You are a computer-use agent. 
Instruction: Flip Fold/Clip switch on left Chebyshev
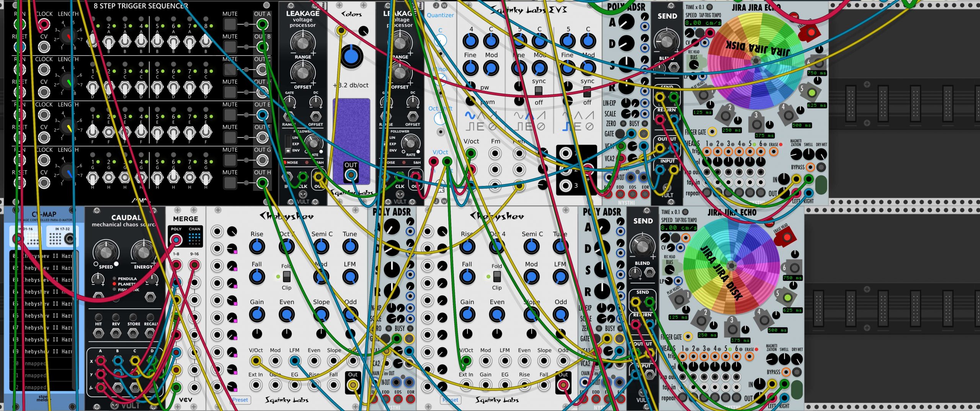(x=286, y=276)
